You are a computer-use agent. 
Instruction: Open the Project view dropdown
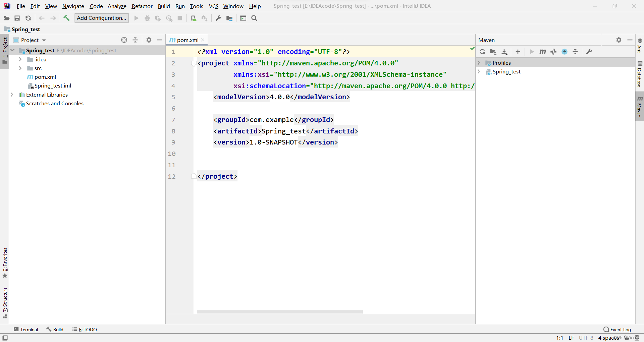tap(30, 40)
